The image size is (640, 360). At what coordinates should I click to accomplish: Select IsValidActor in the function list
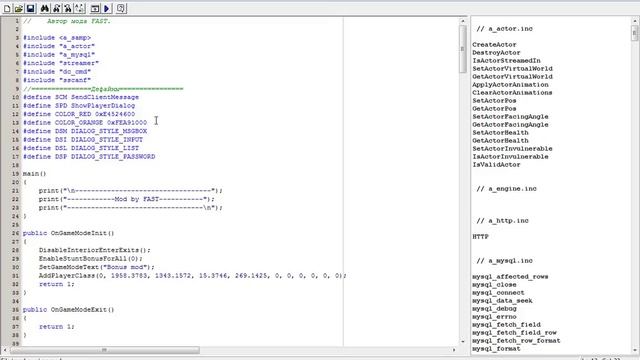point(496,164)
